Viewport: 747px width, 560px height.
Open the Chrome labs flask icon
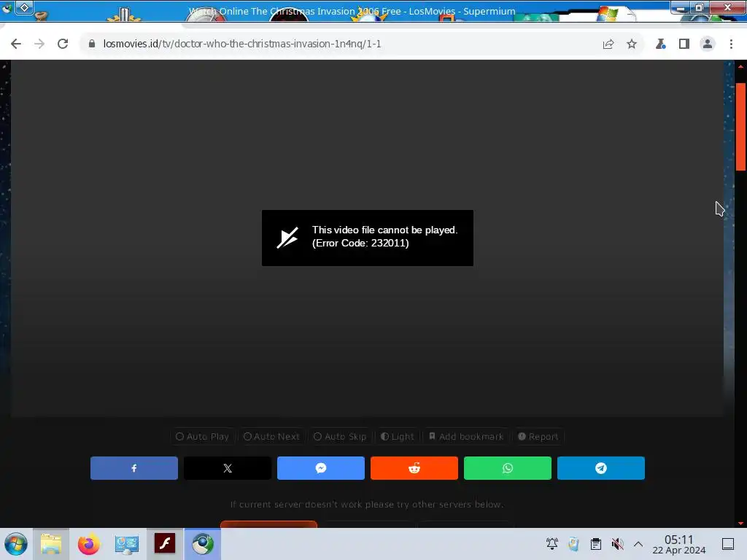click(x=661, y=44)
